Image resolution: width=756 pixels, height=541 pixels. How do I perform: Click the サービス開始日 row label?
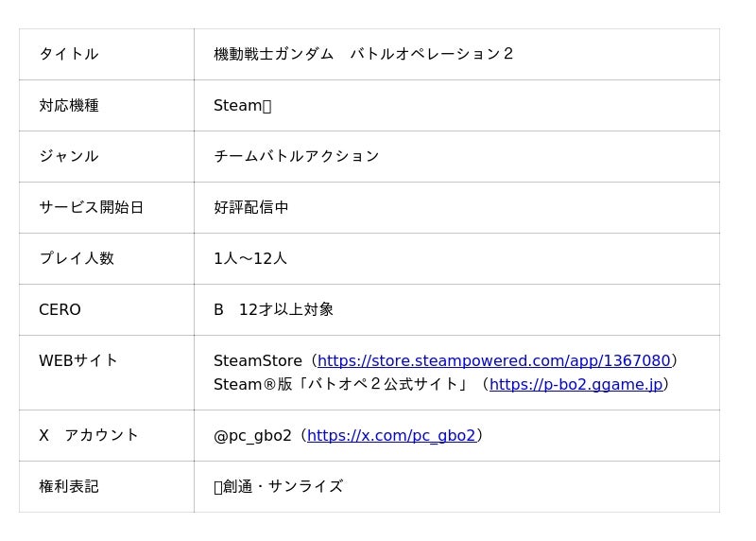click(91, 207)
